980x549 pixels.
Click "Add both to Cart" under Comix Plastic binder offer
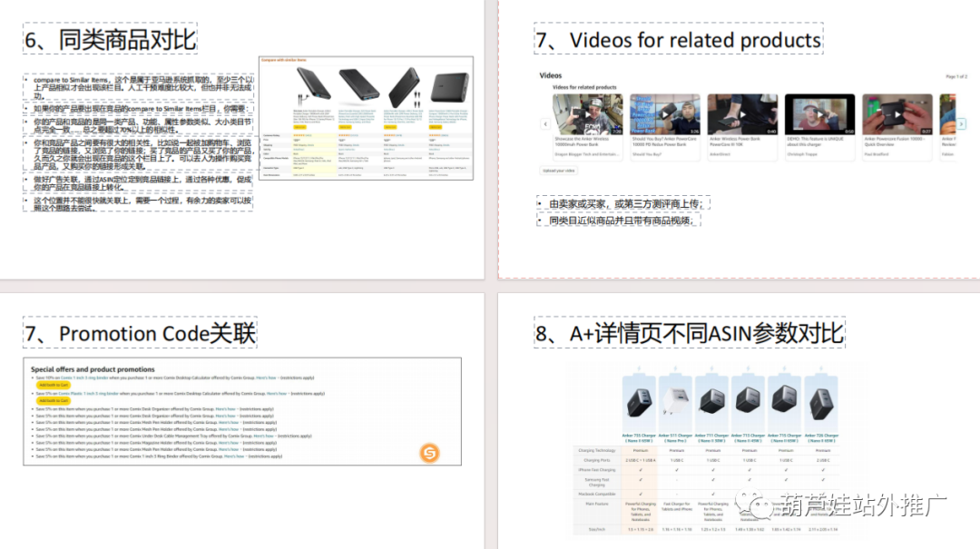(54, 401)
